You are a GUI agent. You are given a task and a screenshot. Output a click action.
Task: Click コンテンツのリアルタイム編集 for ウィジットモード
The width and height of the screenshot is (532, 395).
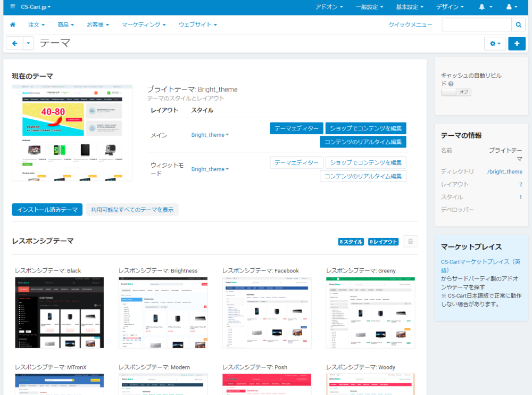click(x=363, y=176)
